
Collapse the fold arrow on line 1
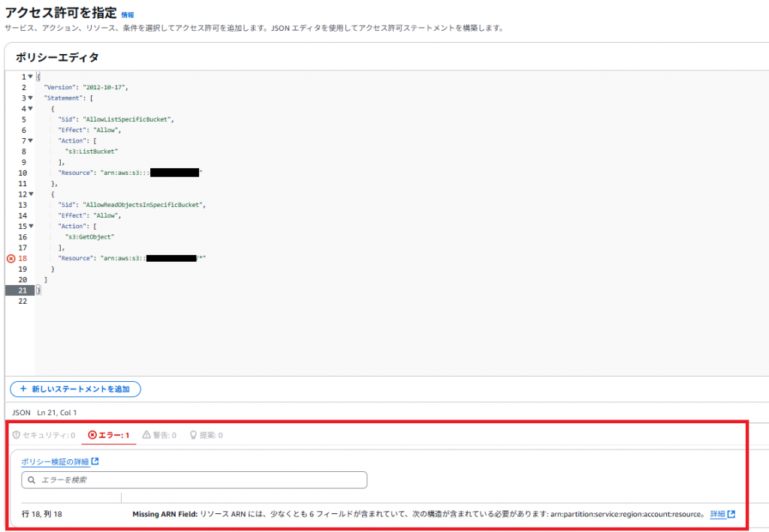(30, 77)
